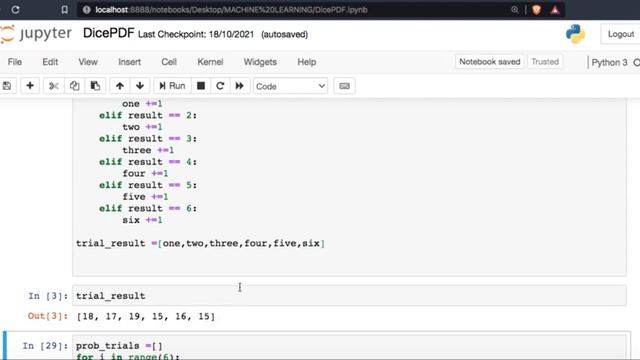Open the Widgets menu
This screenshot has height=360, width=640.
pos(260,62)
